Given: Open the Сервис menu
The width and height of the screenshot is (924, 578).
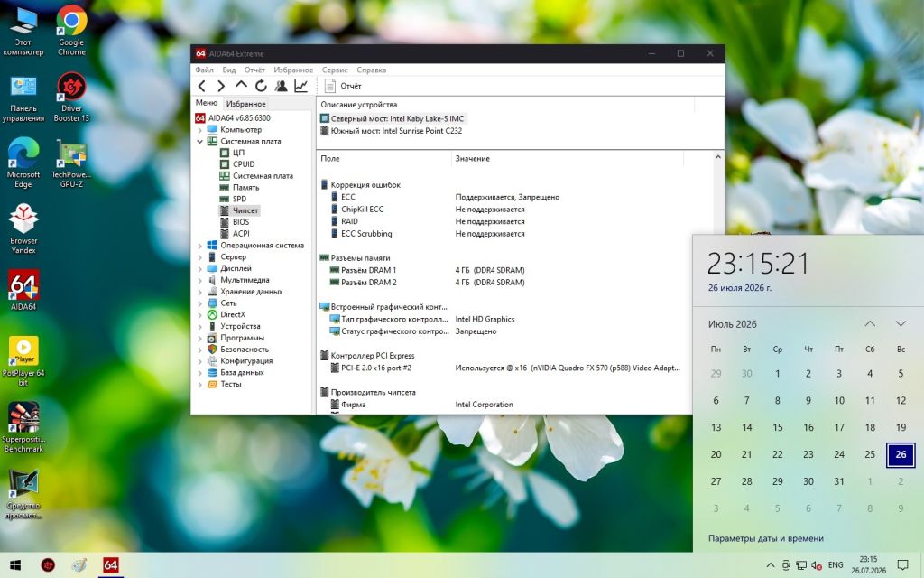Looking at the screenshot, I should [x=335, y=70].
